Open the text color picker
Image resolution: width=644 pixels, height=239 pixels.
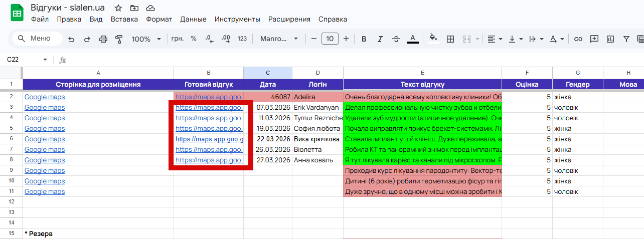tap(413, 39)
